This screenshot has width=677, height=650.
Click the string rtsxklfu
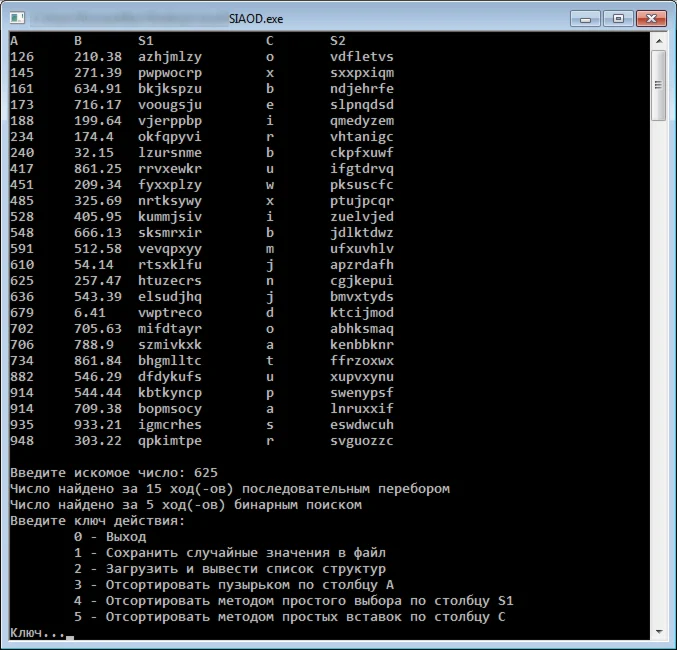click(170, 264)
